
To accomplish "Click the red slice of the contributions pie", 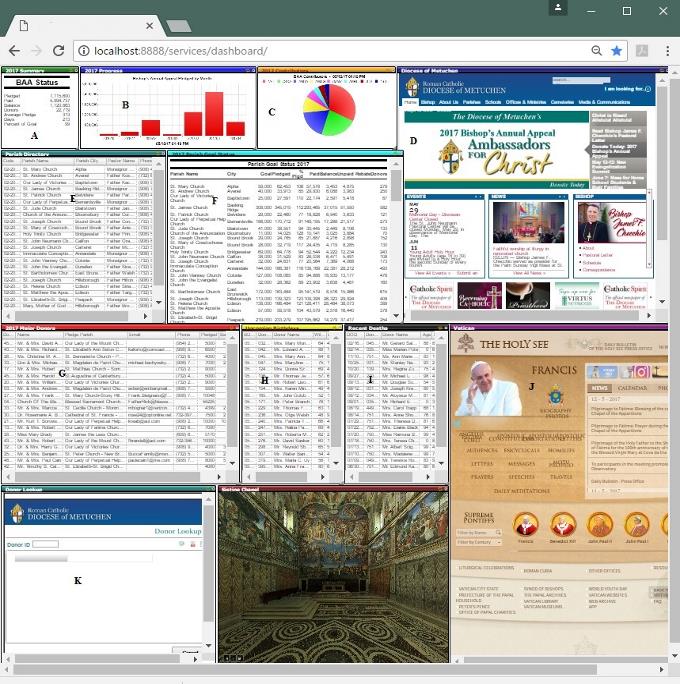I will pos(342,101).
